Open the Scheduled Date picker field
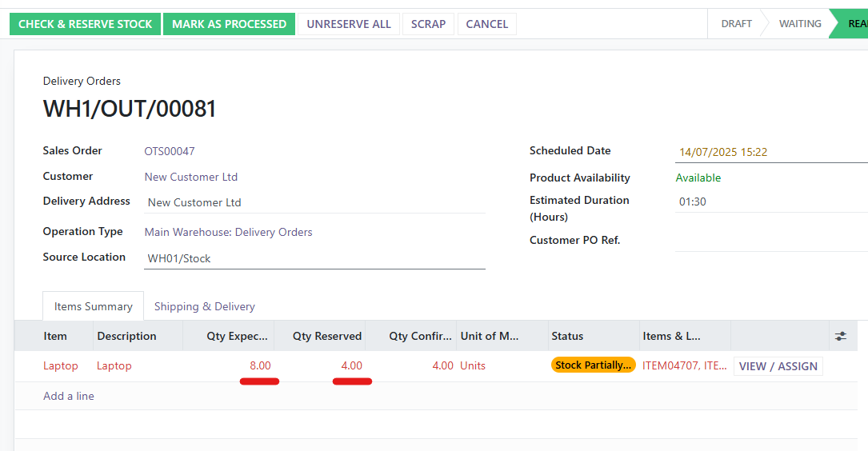The image size is (868, 451). [x=768, y=152]
